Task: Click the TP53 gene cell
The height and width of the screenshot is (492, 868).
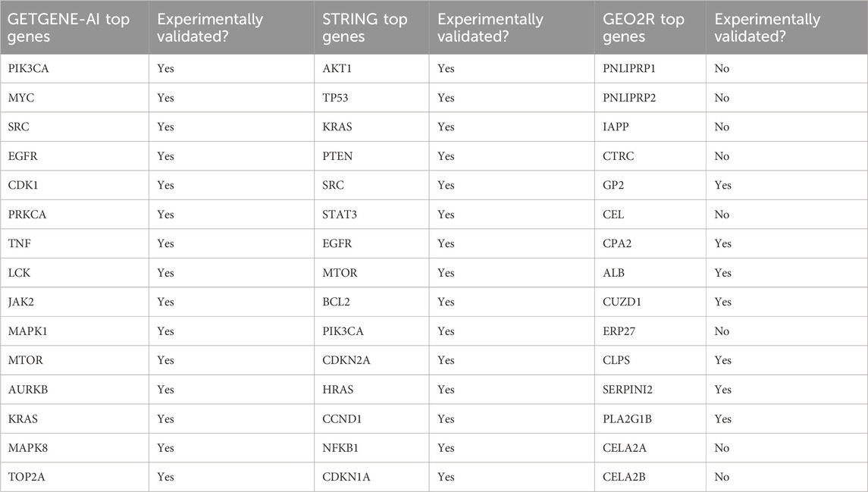Action: point(336,98)
